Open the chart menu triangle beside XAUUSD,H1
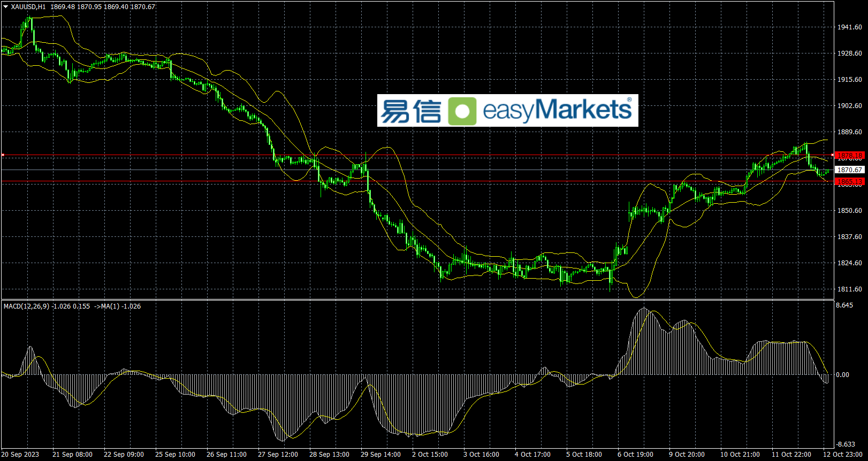This screenshot has width=868, height=461. (6, 7)
